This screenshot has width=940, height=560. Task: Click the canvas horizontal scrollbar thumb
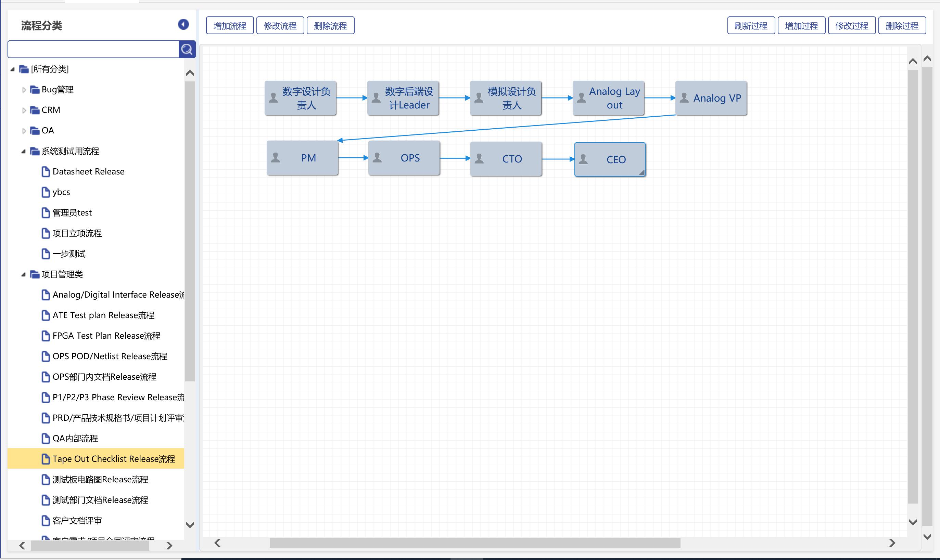474,543
